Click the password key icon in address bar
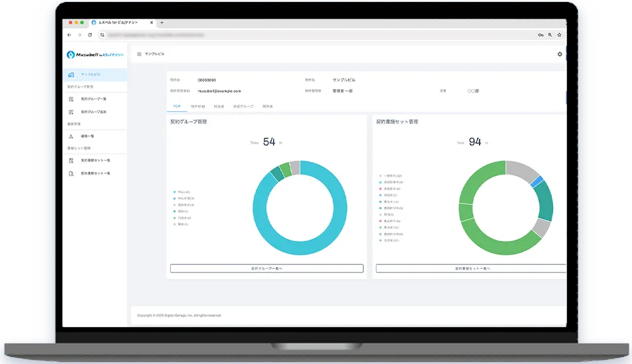The width and height of the screenshot is (632, 364). [x=540, y=35]
